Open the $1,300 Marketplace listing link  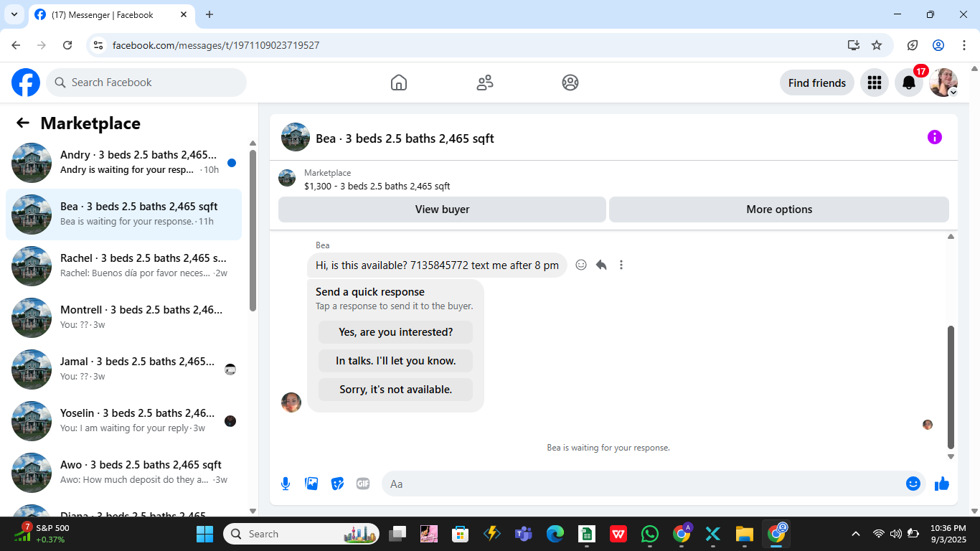coord(377,187)
